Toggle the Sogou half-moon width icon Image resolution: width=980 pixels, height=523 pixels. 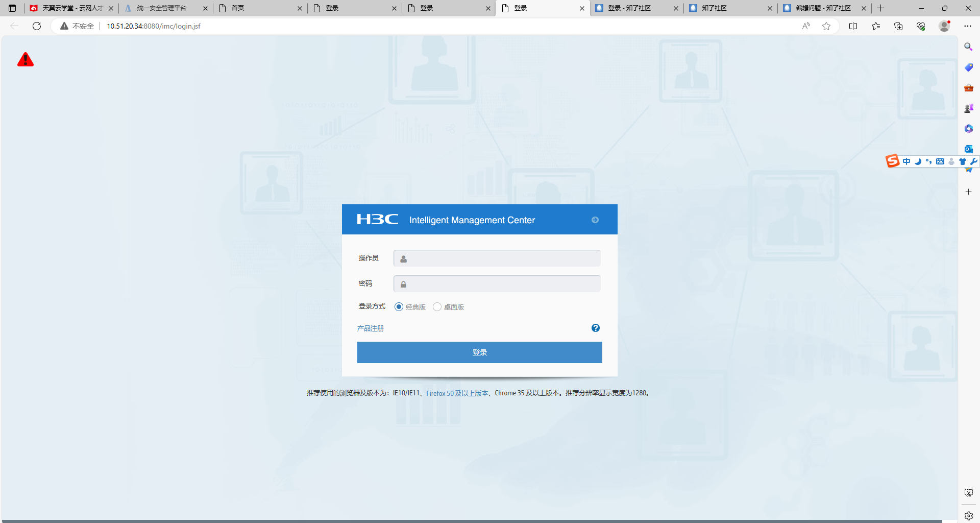click(x=918, y=161)
